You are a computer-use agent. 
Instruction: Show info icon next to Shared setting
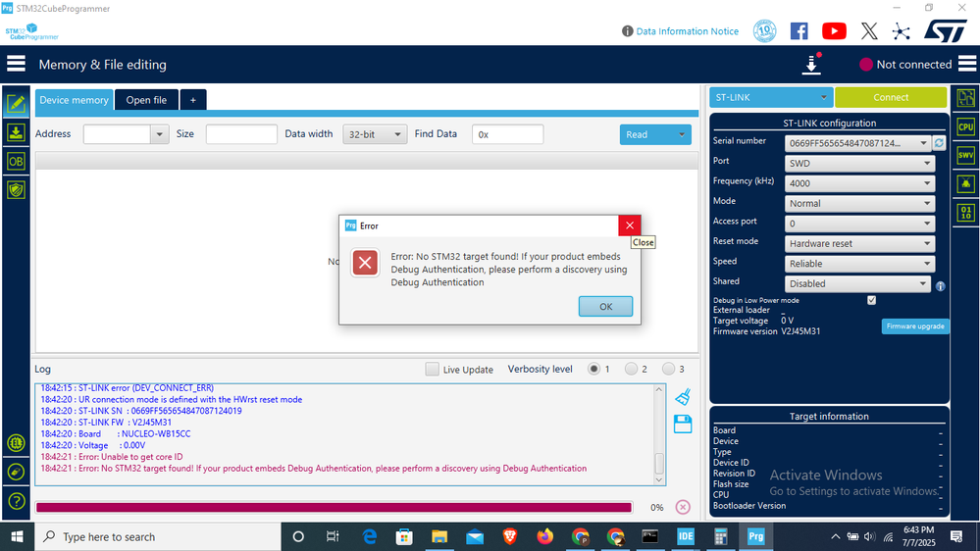pyautogui.click(x=940, y=286)
